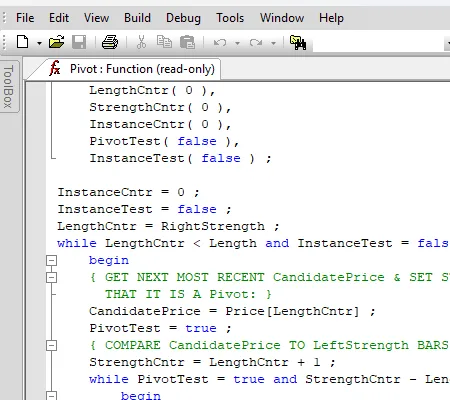Open the Build menu
450x400 pixels.
(x=137, y=18)
